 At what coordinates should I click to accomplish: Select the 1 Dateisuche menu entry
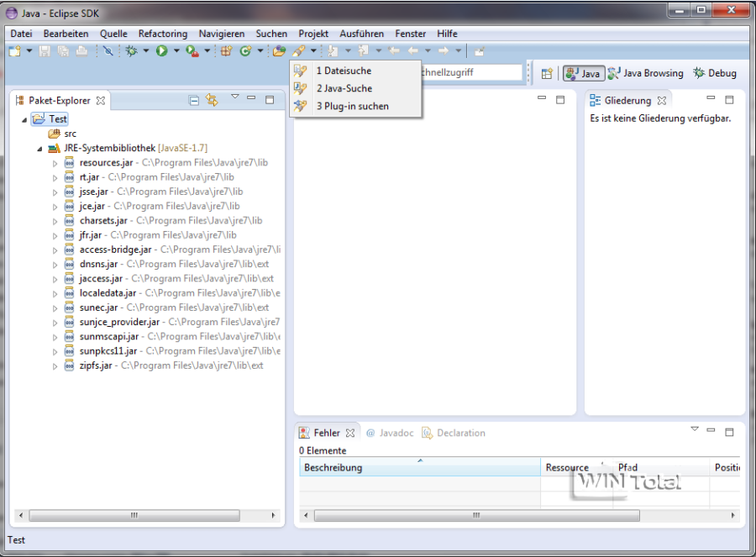tap(354, 71)
